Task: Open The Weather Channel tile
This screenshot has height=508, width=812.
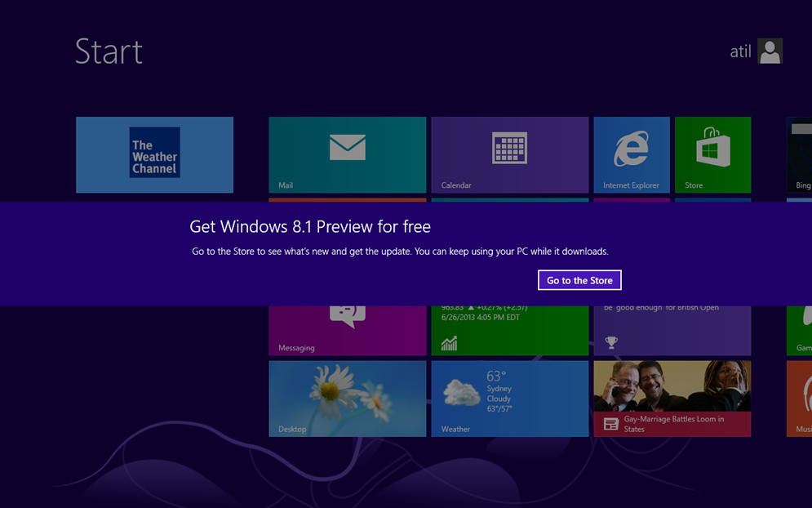Action: pyautogui.click(x=155, y=155)
